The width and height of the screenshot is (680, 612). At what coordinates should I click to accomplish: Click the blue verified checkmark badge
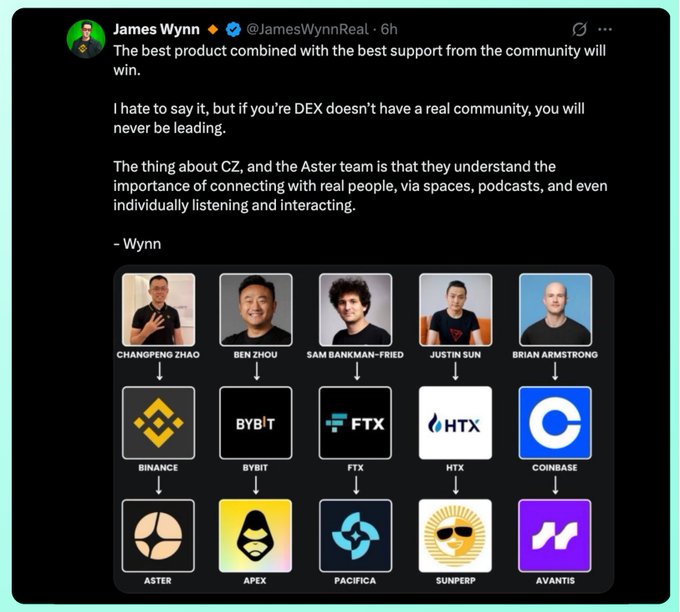tap(233, 29)
